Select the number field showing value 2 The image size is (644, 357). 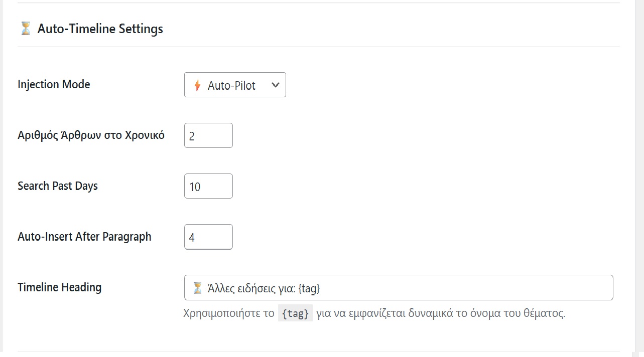pyautogui.click(x=208, y=135)
